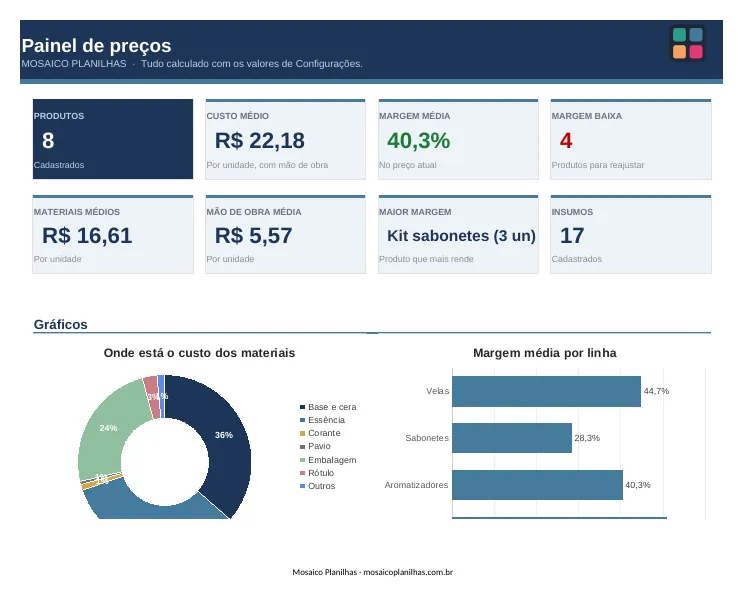
Task: Click the 'Painel de preços' title
Action: 96,46
